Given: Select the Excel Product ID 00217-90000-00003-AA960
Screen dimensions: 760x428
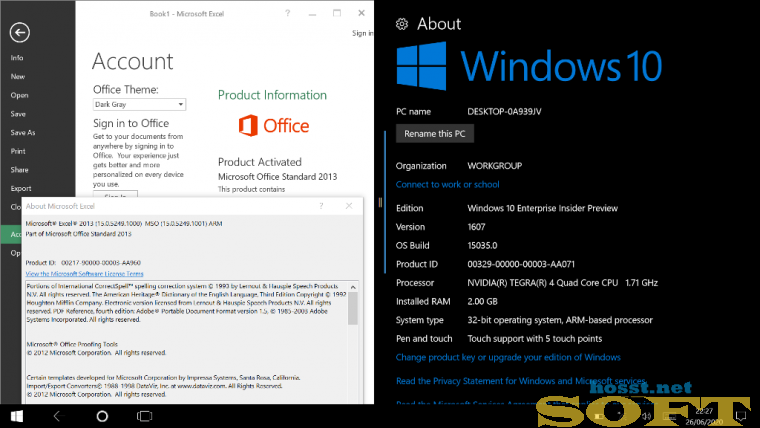Looking at the screenshot, I should [101, 263].
